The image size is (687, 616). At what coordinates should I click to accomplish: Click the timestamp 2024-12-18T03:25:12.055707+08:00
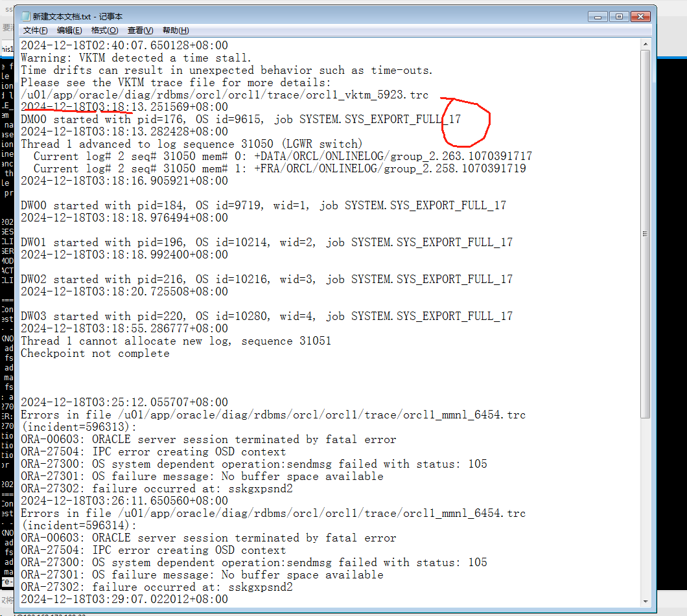coord(124,402)
